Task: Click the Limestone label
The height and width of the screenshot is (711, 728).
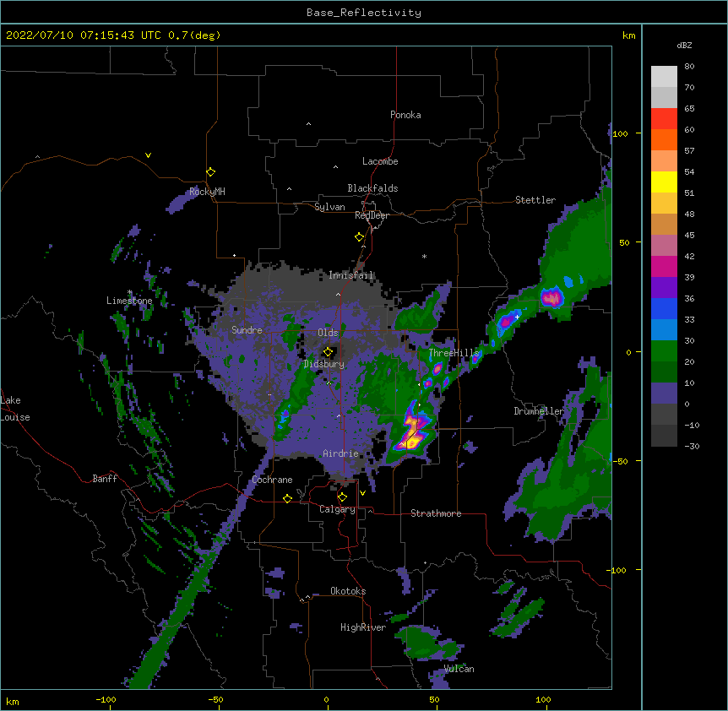Action: pos(129,301)
